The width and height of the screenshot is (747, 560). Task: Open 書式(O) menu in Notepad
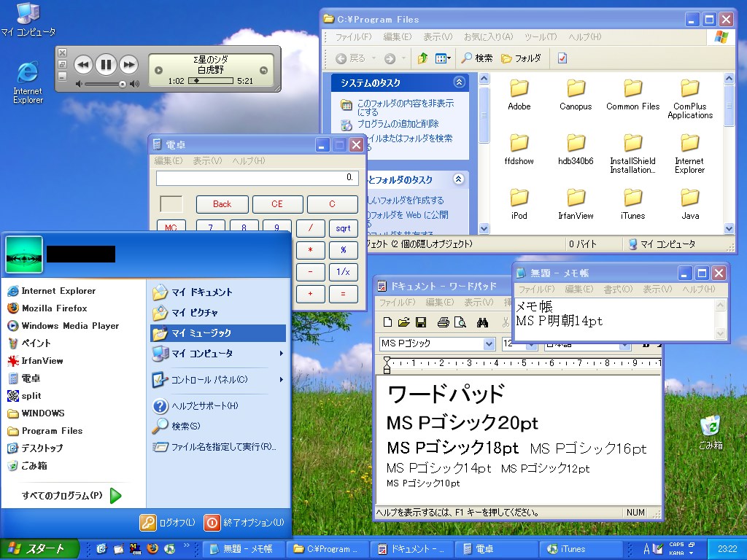click(x=618, y=289)
